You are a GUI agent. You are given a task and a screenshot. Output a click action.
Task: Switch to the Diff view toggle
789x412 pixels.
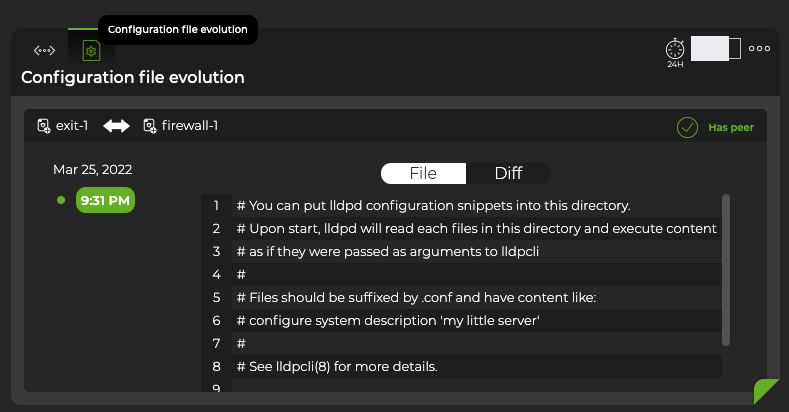[508, 173]
